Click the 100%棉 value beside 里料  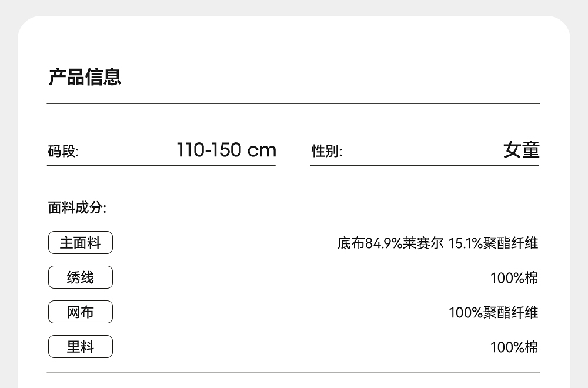point(514,347)
